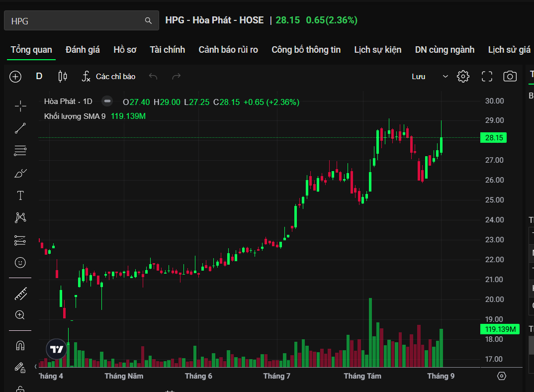534x392 pixels.
Task: Click the 28.15 current price label
Action: [493, 138]
